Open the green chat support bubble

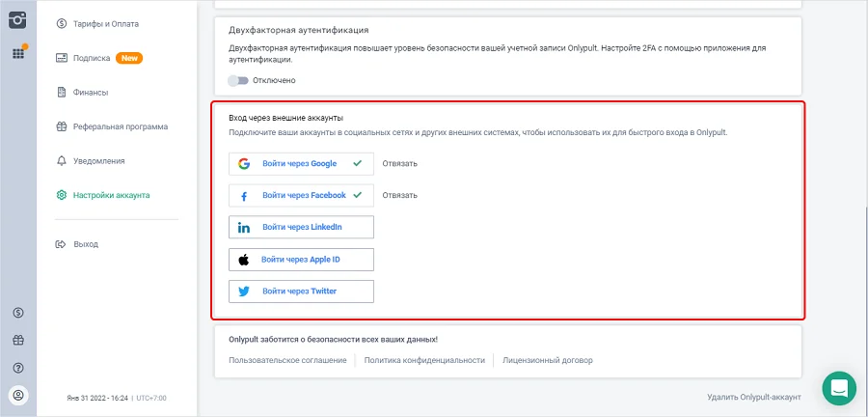click(x=839, y=388)
